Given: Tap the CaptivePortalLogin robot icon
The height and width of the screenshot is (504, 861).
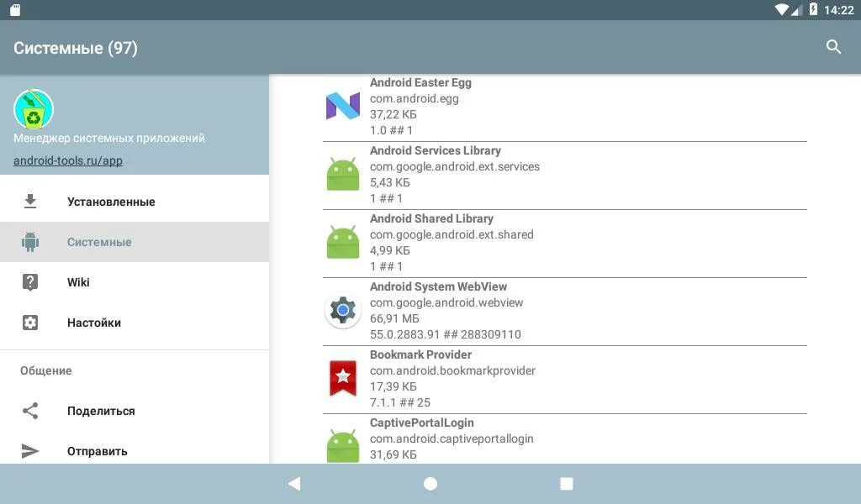Looking at the screenshot, I should [x=343, y=446].
